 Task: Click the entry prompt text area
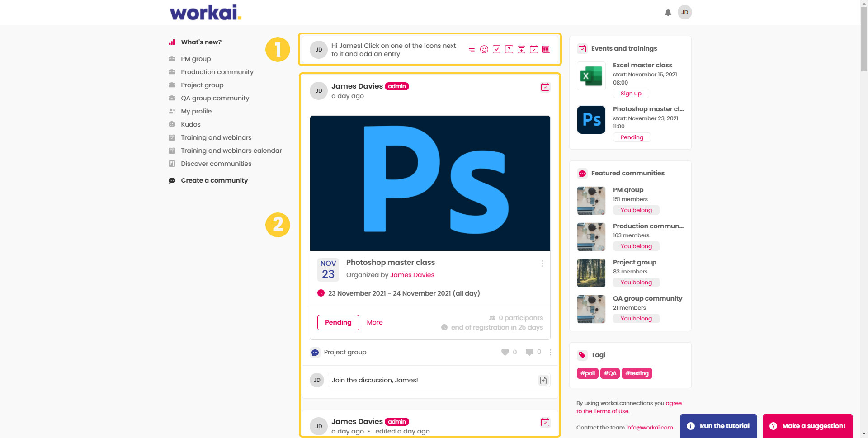[393, 50]
